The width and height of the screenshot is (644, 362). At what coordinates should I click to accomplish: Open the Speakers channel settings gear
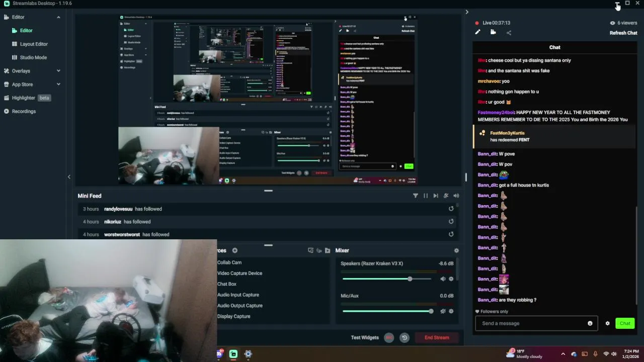(x=451, y=279)
